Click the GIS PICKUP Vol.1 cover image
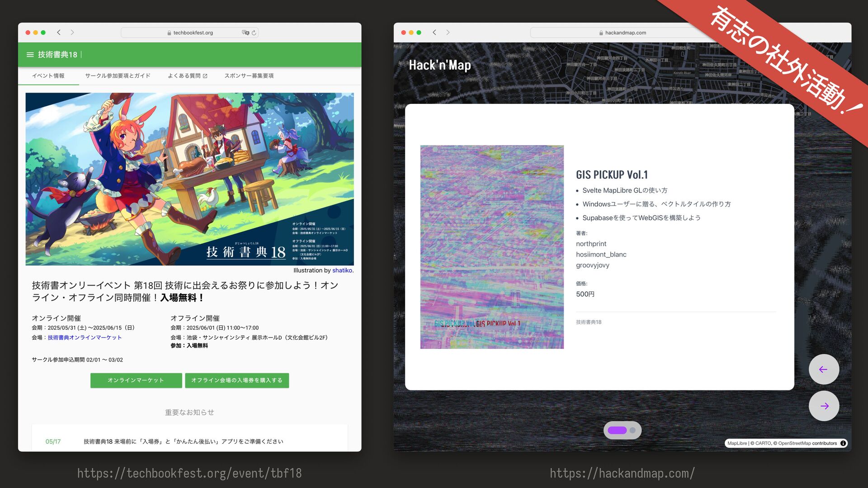The height and width of the screenshot is (488, 868). click(x=492, y=247)
